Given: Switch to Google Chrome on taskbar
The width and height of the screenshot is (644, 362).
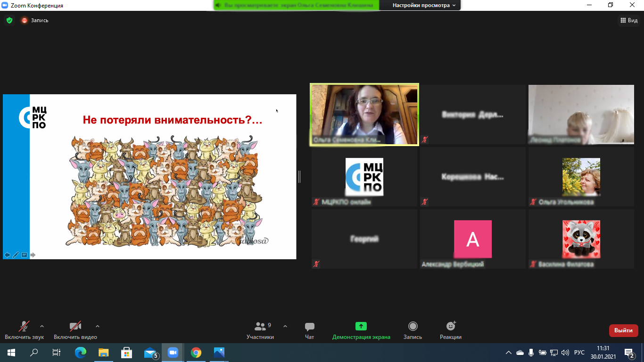Looking at the screenshot, I should (x=196, y=352).
